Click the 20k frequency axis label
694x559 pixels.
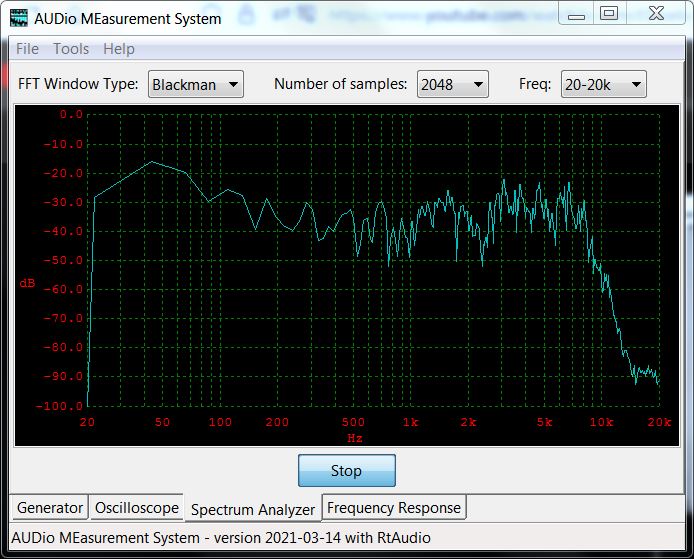[659, 422]
